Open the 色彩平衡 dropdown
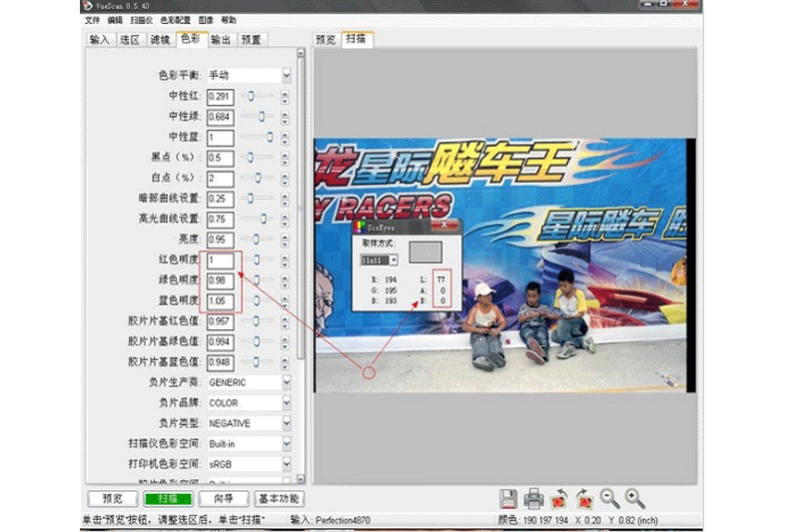 click(286, 75)
